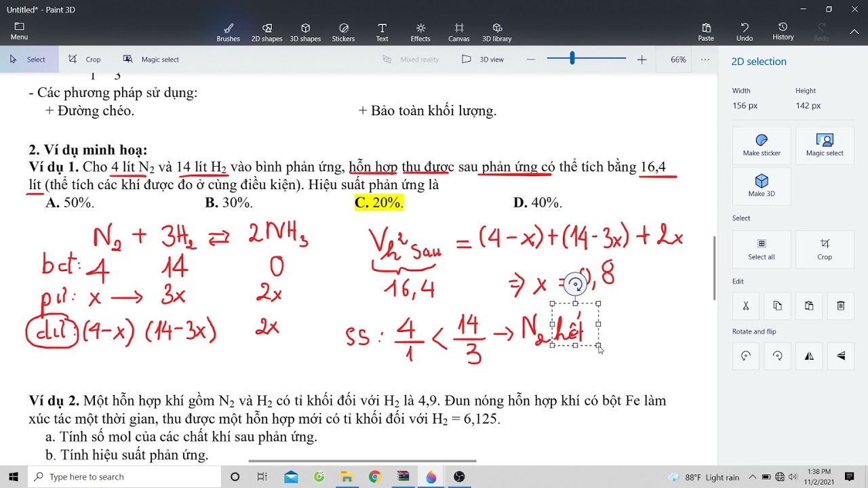
Task: Rotate the selection left
Action: pyautogui.click(x=746, y=356)
